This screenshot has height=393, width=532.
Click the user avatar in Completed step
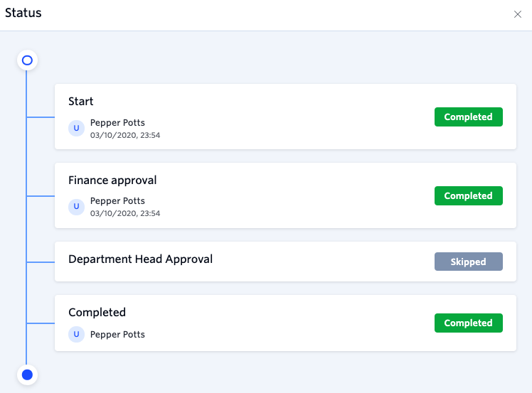coord(76,334)
